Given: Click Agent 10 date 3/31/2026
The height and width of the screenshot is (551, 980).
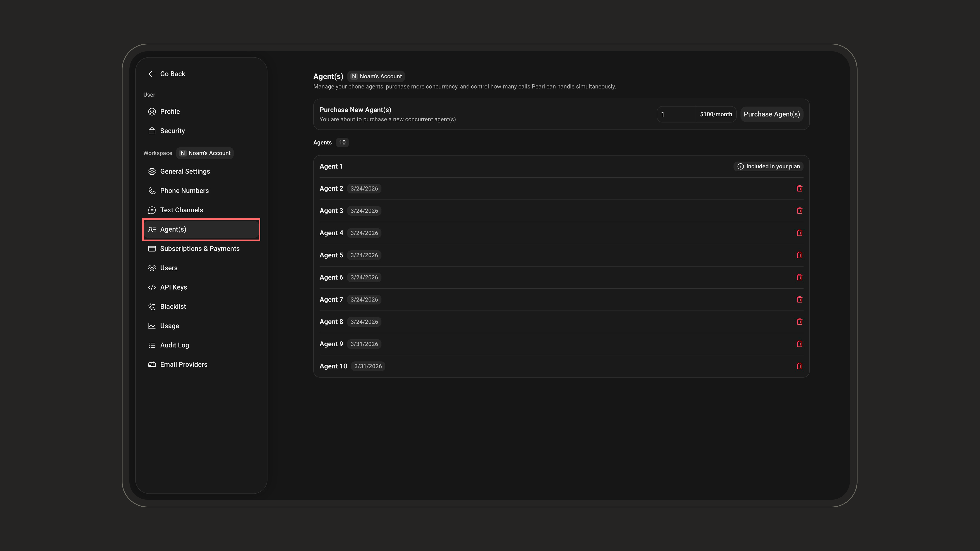Looking at the screenshot, I should [368, 366].
